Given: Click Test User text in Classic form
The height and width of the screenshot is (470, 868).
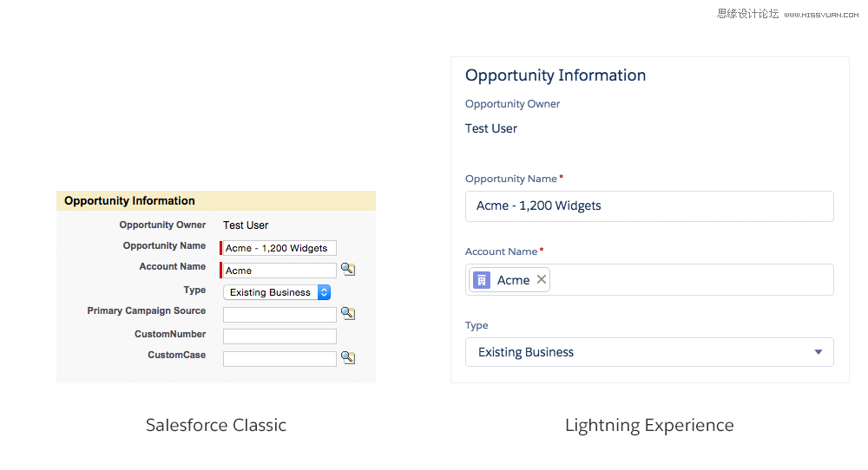Looking at the screenshot, I should [x=246, y=225].
